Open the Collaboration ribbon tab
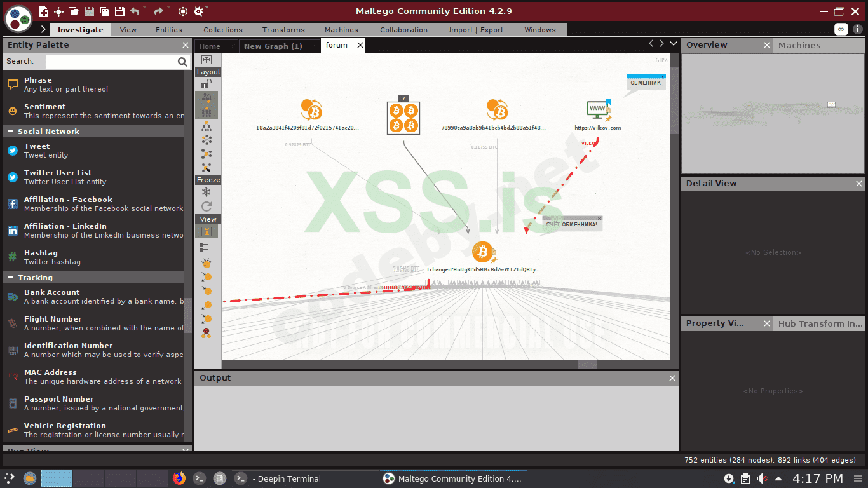Screen dimensions: 868x488 (404, 30)
